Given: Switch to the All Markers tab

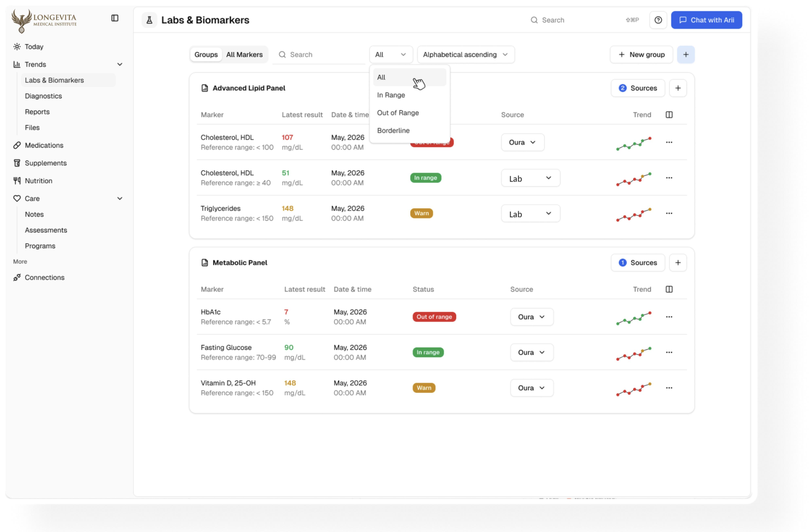Looking at the screenshot, I should point(244,55).
